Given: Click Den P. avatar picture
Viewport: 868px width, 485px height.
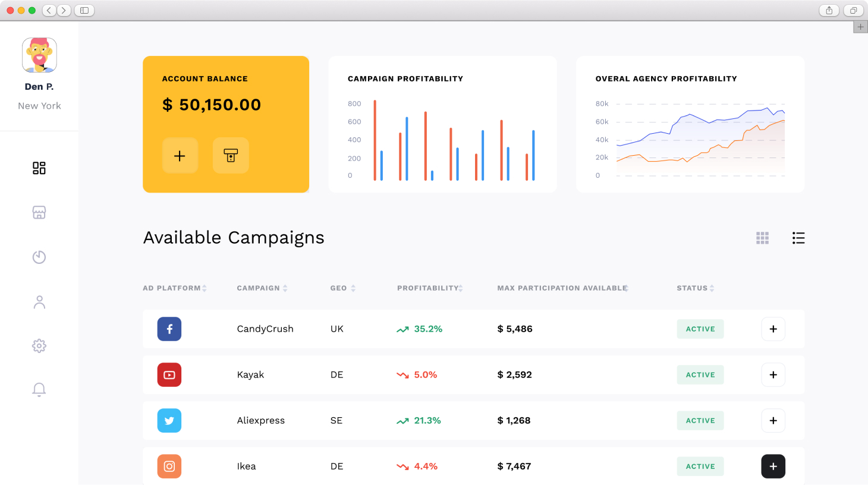Looking at the screenshot, I should (39, 55).
